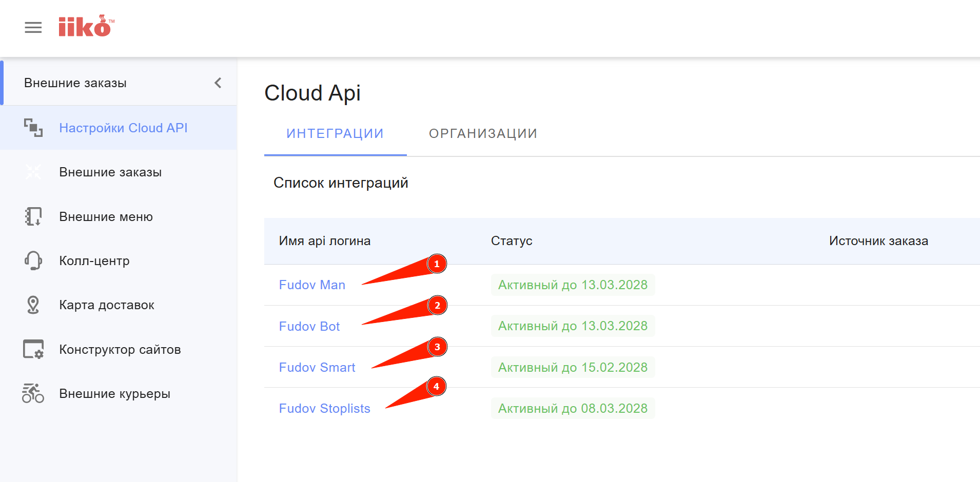The image size is (980, 482).
Task: Open the Fudov Man integration
Action: click(312, 285)
